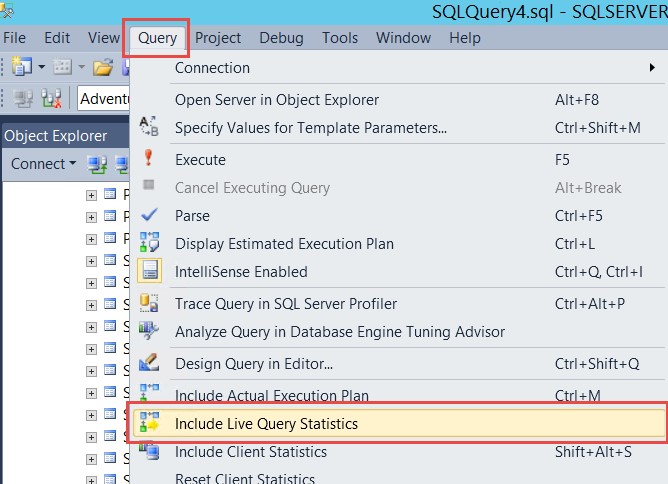Expand the Connection submenu

tap(398, 68)
